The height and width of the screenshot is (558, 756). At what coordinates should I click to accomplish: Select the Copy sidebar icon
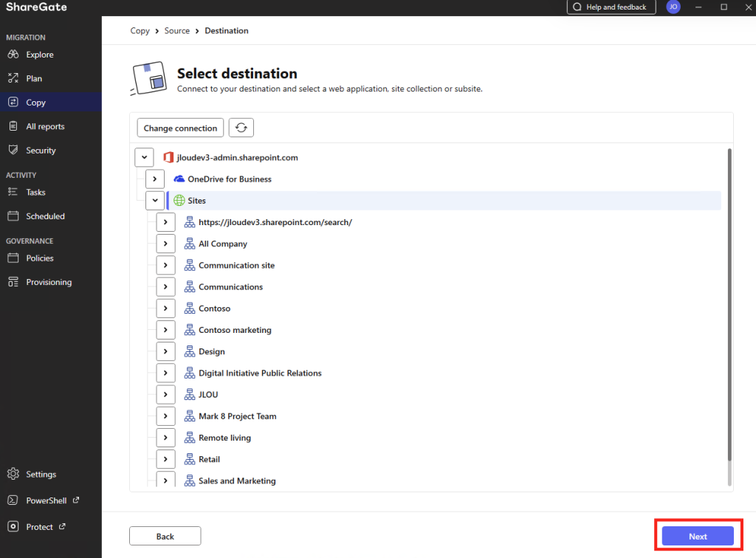pyautogui.click(x=13, y=102)
